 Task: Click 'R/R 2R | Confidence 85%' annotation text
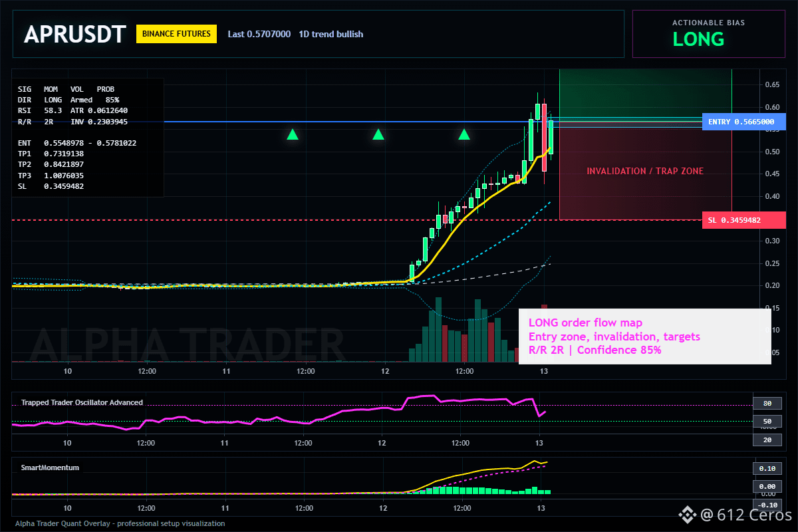(595, 350)
